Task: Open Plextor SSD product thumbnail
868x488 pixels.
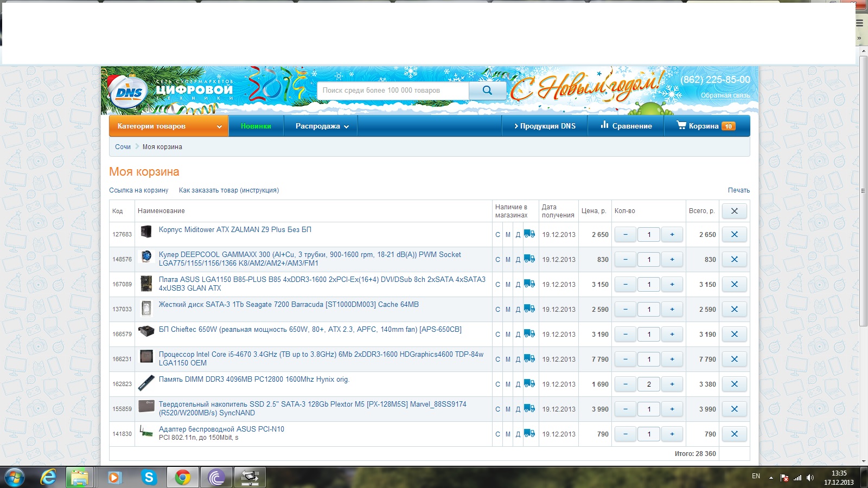Action: pyautogui.click(x=146, y=406)
